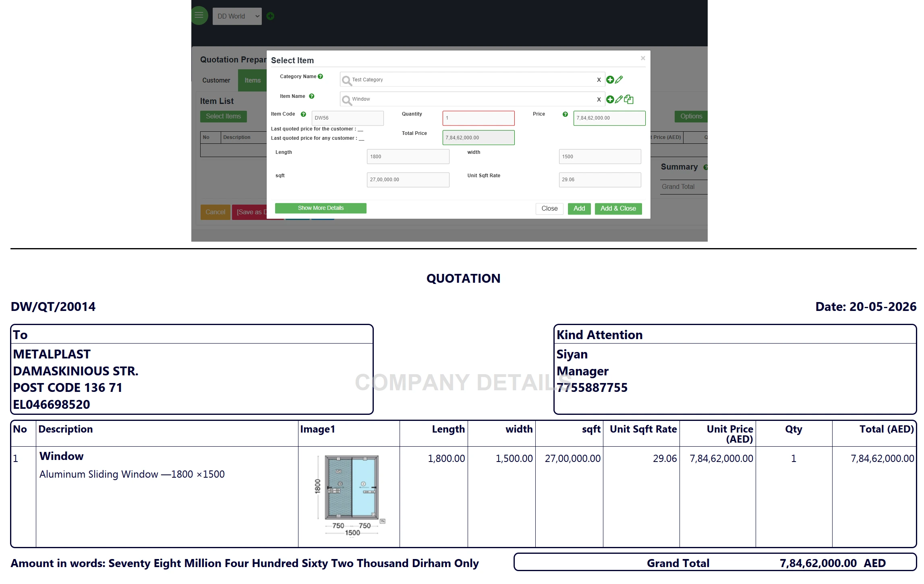Click quotation number DW/QT/20014
Viewport: 924px width, 584px height.
tap(53, 307)
